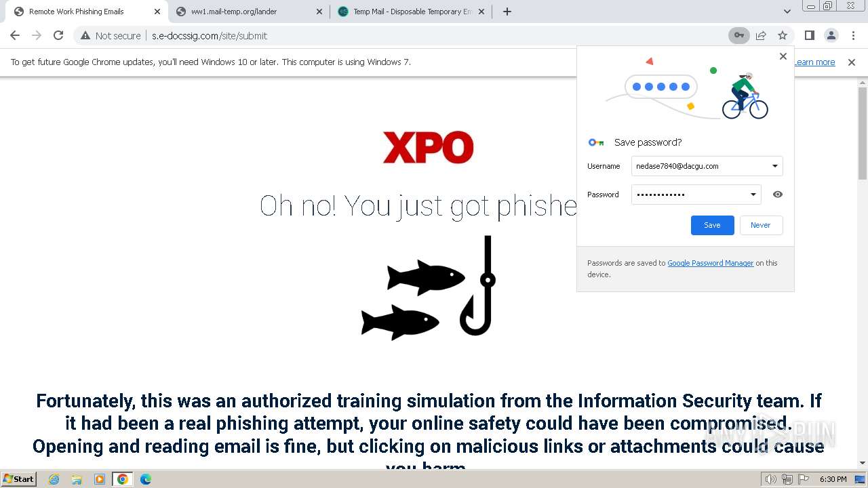
Task: Bookmark this tab with star icon
Action: point(783,35)
